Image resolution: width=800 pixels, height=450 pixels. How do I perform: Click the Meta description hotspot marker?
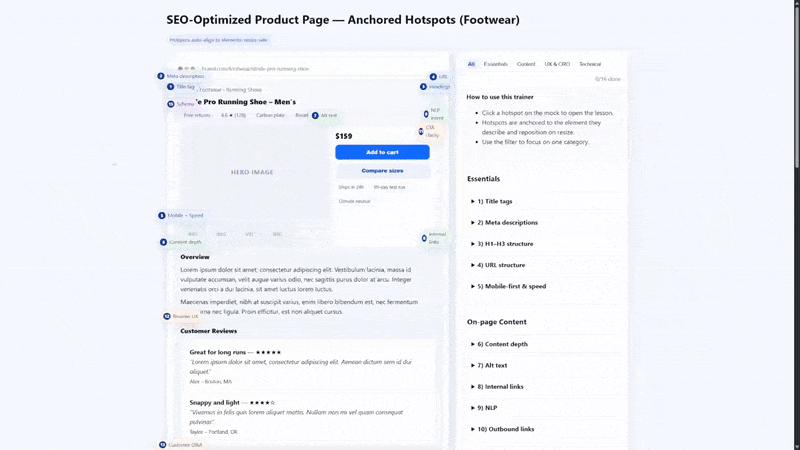click(x=161, y=76)
